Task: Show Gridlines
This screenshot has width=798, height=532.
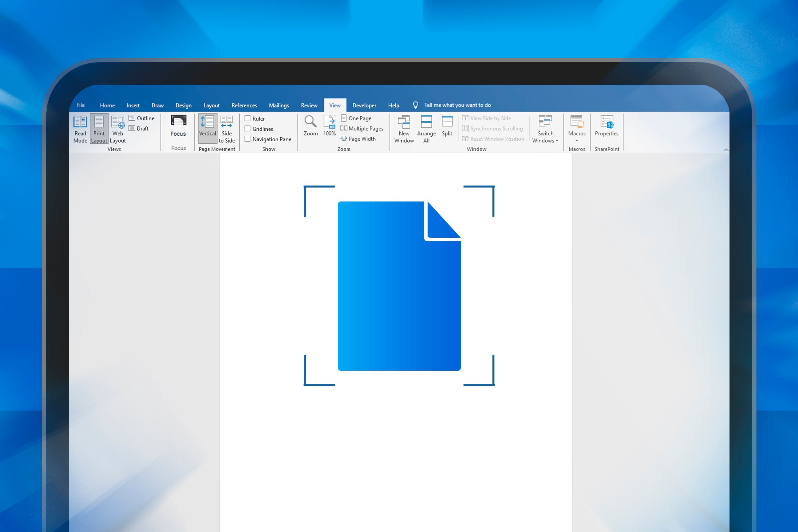Action: click(248, 129)
